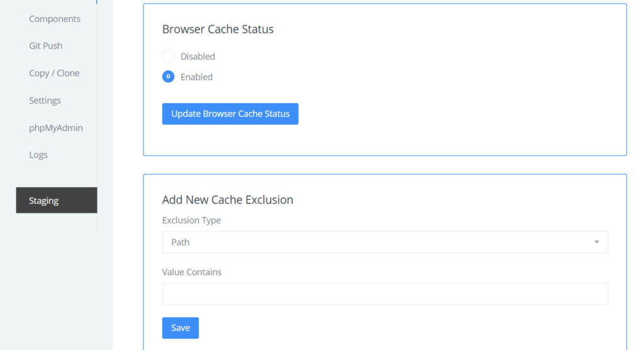Click Update Browser Cache Status button
Screen dimensions: 644x350
point(230,114)
